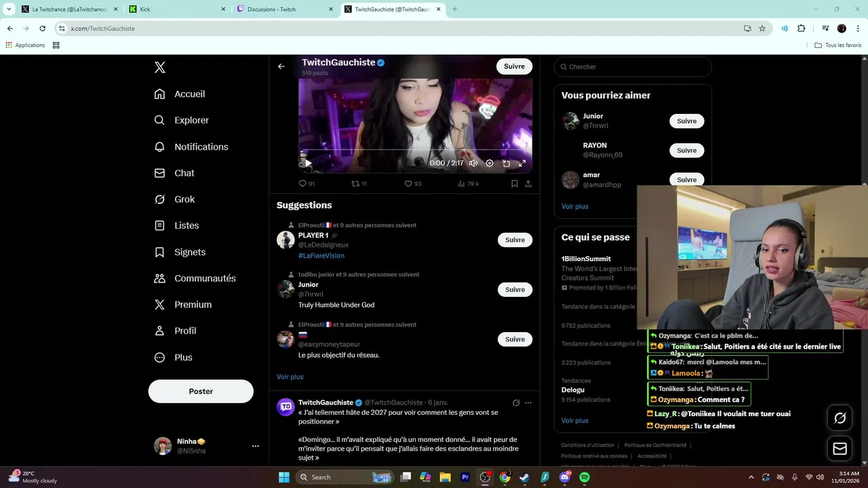Follow Junior in Vous pourriez aimer
Viewport: 868px width, 488px height.
[x=686, y=121]
